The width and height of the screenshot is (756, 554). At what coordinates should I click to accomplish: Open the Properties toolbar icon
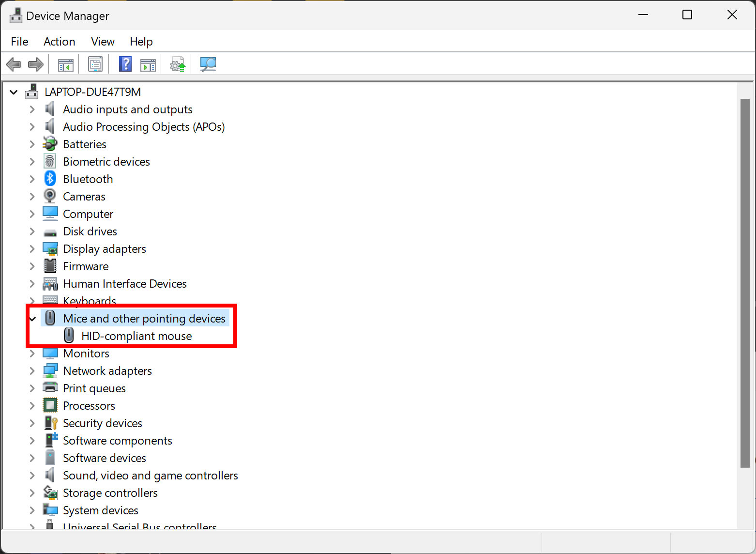point(95,64)
